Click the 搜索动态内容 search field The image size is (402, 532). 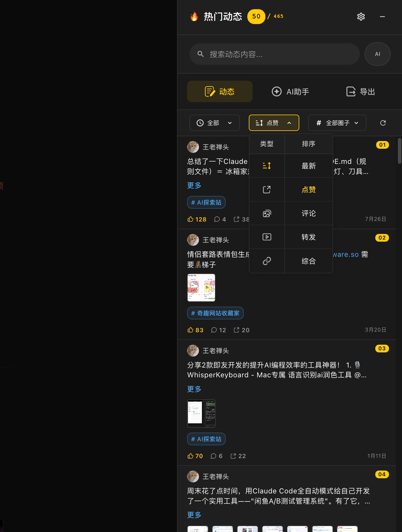click(x=274, y=54)
